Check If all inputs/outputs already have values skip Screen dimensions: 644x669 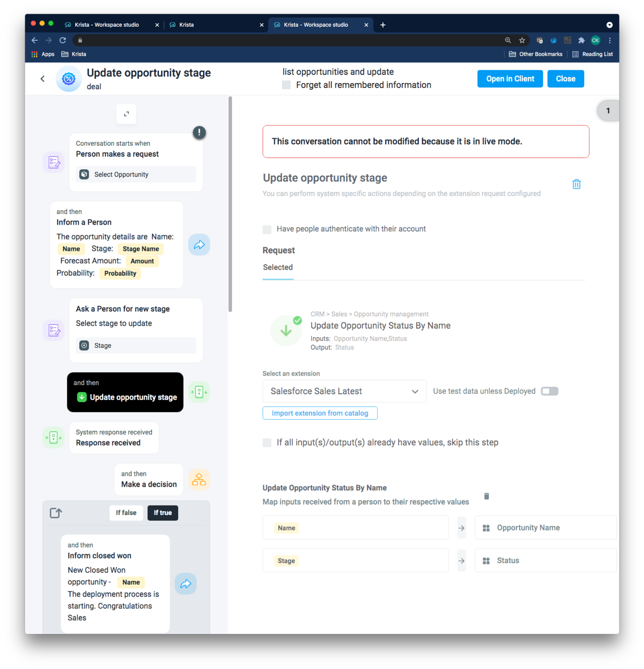click(268, 443)
